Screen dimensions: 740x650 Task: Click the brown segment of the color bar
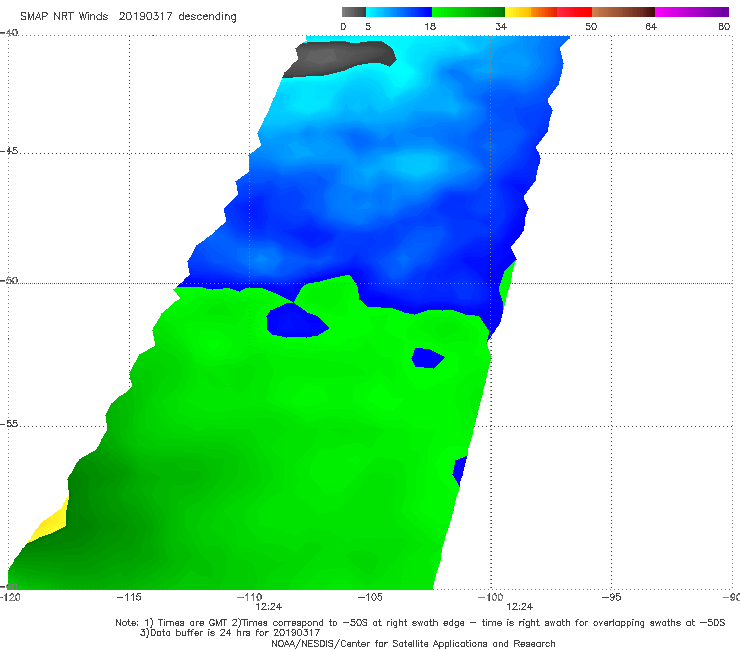623,12
